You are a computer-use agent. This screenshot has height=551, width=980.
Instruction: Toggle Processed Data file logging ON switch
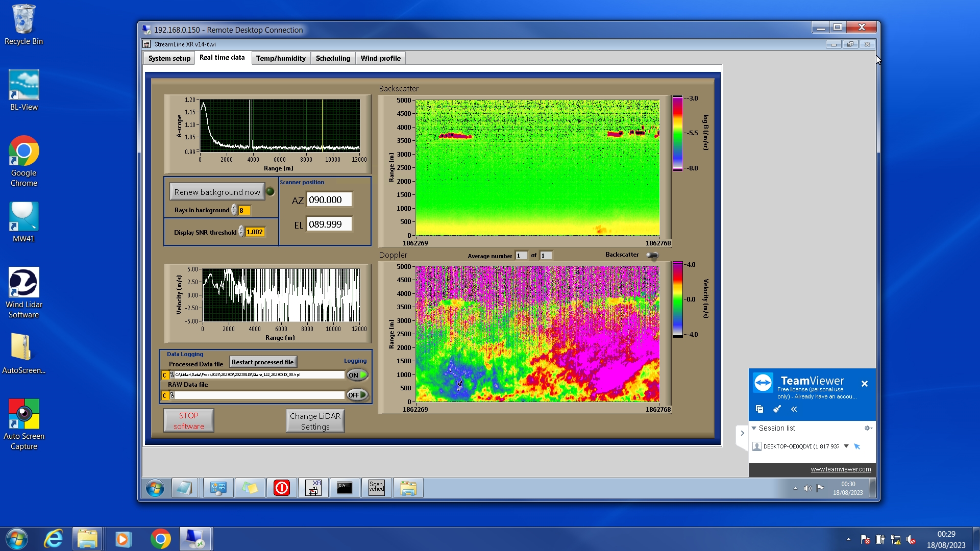[x=357, y=375]
